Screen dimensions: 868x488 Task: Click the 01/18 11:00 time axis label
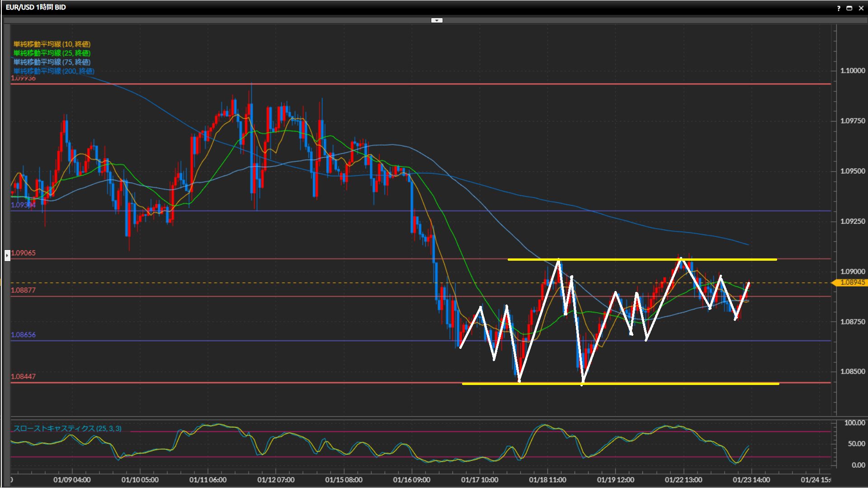click(547, 480)
